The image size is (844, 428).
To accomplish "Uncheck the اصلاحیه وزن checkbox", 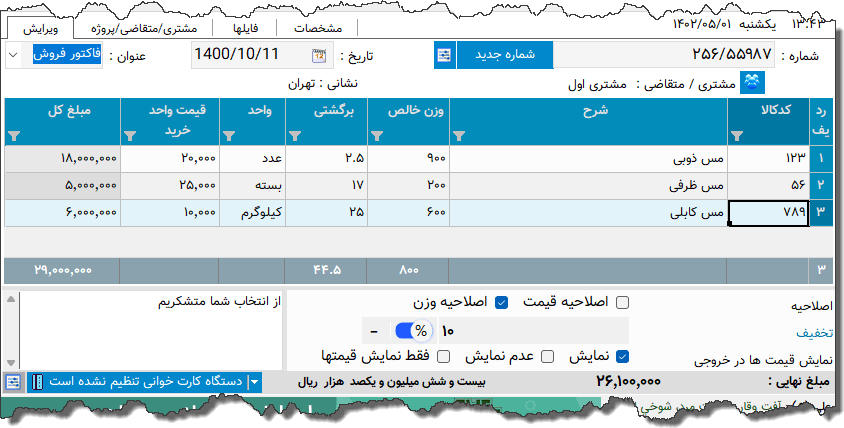I will point(501,303).
